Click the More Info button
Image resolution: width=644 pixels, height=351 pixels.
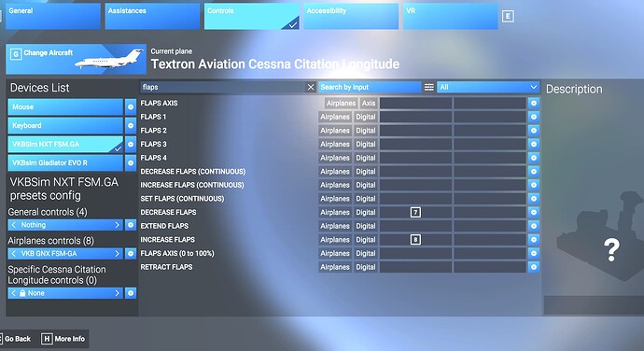(x=63, y=339)
